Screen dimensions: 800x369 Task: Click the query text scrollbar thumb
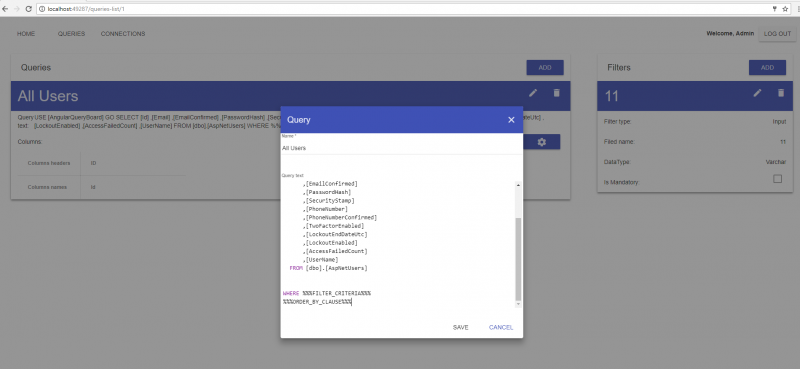click(x=518, y=259)
